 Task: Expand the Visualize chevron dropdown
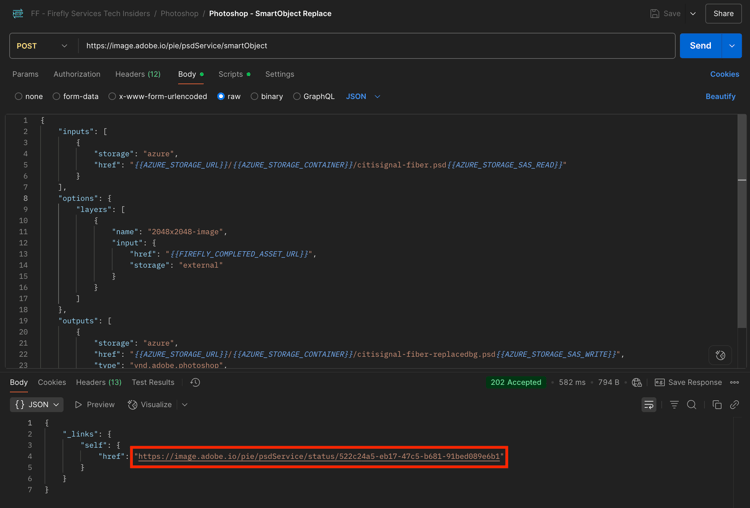(185, 405)
